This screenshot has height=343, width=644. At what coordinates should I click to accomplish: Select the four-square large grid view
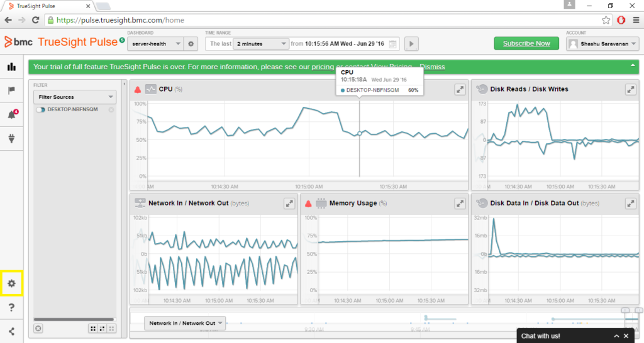93,329
